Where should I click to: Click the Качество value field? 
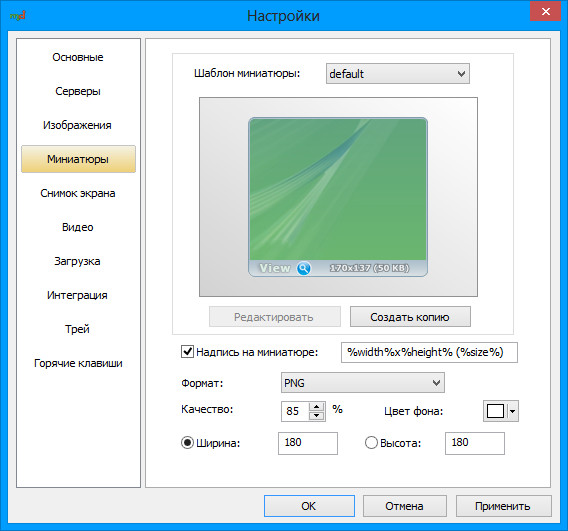295,411
